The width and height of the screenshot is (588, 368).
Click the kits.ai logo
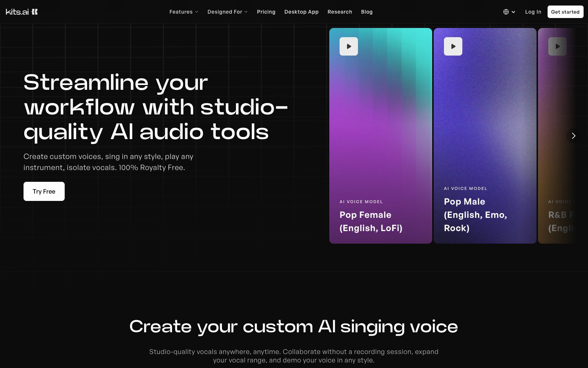pos(22,12)
